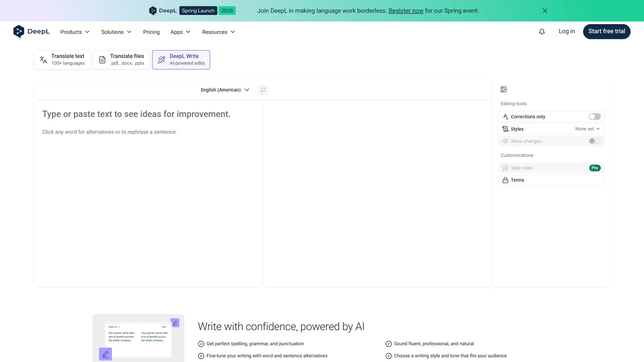Open the Terms customization

[x=551, y=180]
